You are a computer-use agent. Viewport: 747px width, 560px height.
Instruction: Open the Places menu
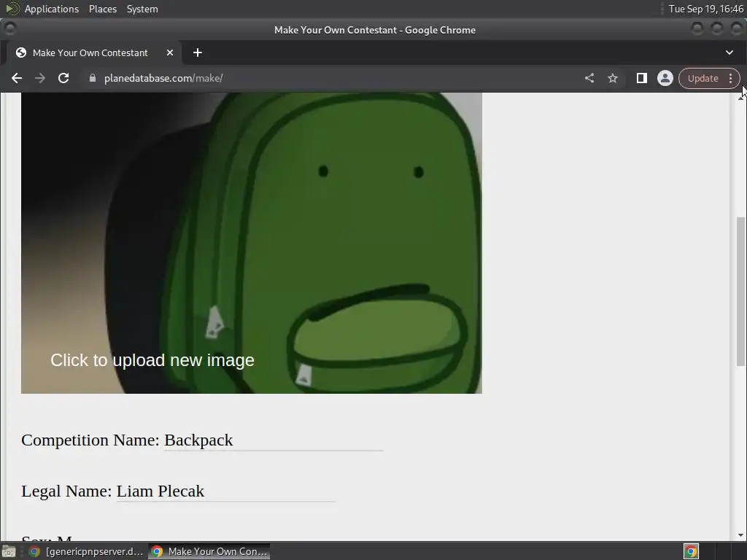pos(102,9)
